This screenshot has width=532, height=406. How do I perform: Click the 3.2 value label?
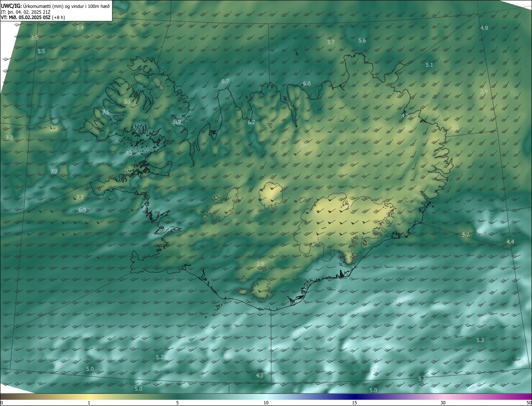coord(9,137)
